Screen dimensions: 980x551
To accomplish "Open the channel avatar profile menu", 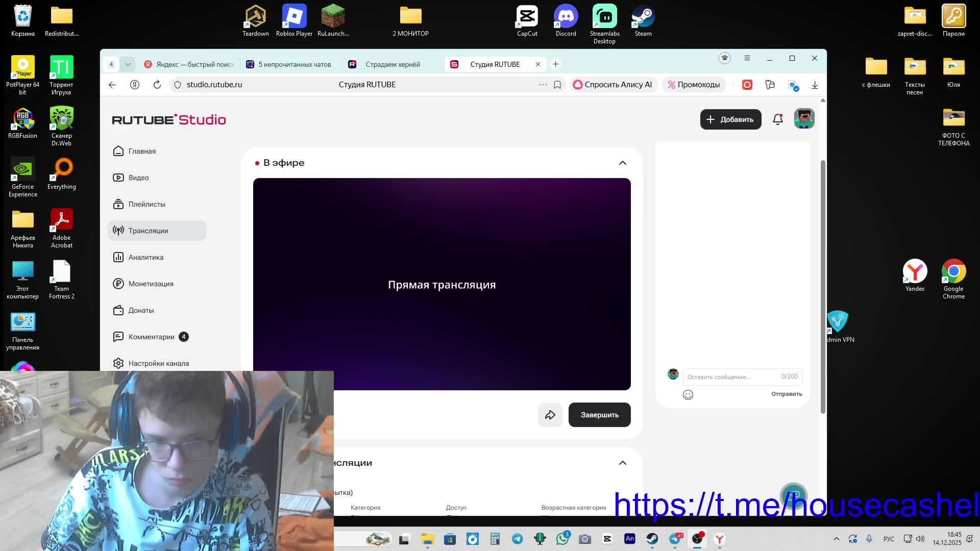I will tap(804, 119).
